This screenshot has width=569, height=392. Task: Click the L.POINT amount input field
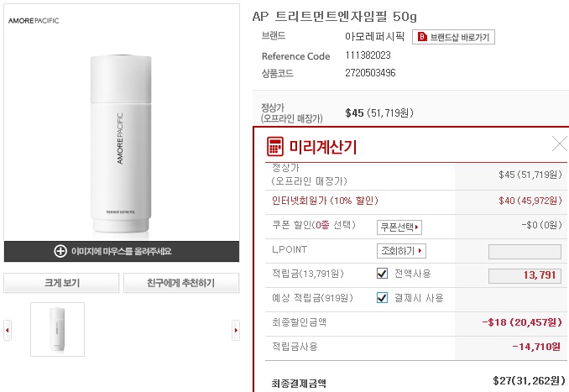coord(525,252)
